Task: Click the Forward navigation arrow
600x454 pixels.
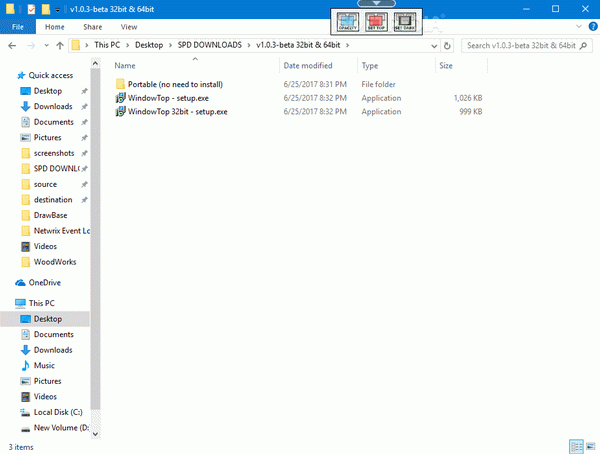Action: point(31,46)
